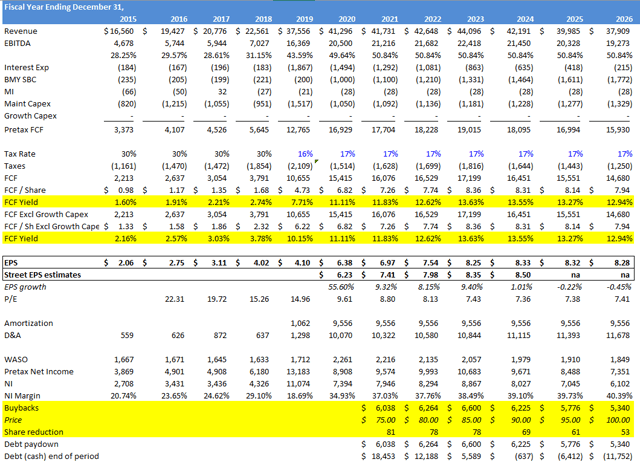
Task: Select the yellow-highlighted Buybacks label
Action: tap(24, 407)
